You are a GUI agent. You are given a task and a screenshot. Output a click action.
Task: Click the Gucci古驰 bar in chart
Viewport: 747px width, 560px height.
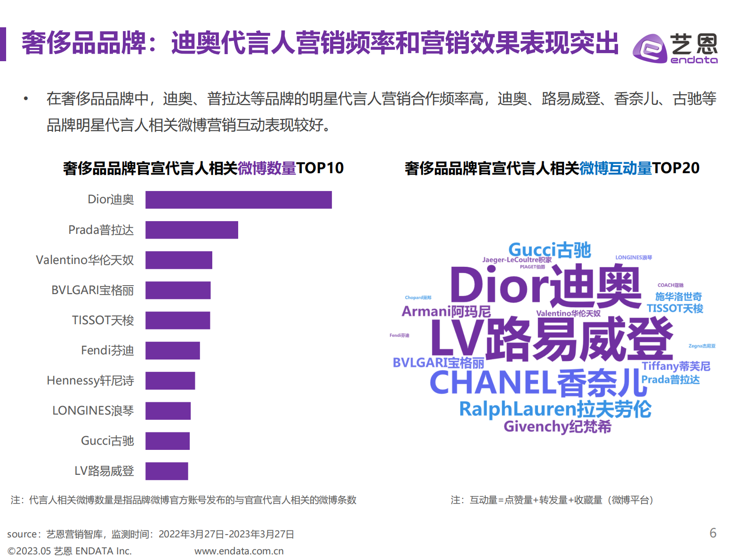click(168, 440)
